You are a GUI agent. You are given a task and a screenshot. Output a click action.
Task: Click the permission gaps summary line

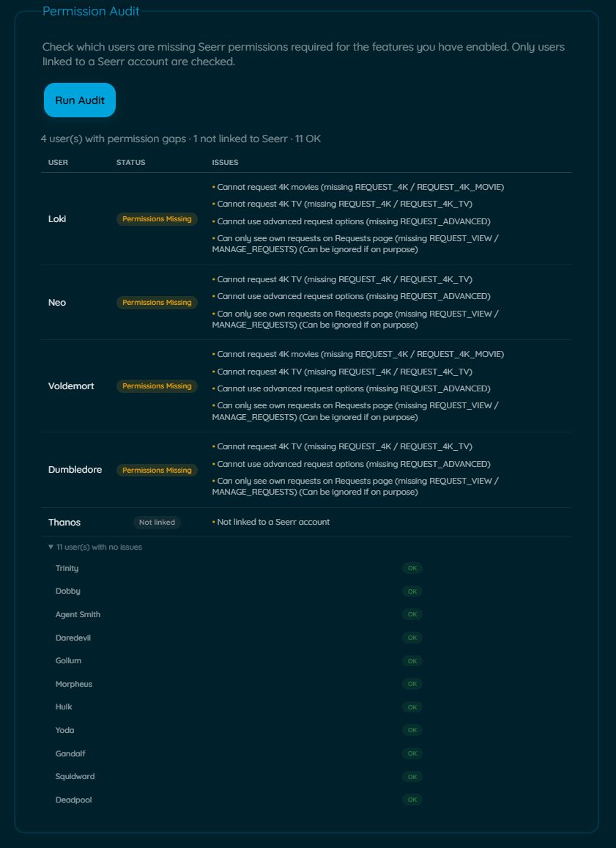181,139
